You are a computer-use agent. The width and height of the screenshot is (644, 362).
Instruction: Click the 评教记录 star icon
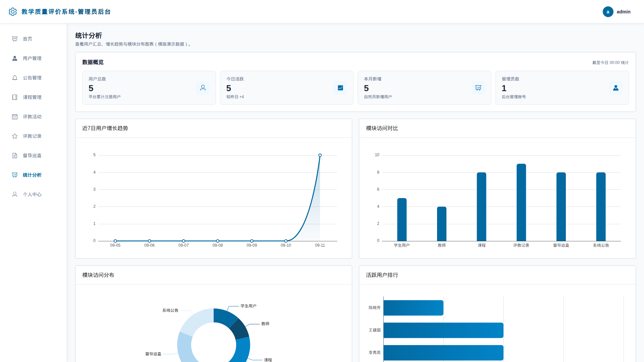click(x=15, y=136)
